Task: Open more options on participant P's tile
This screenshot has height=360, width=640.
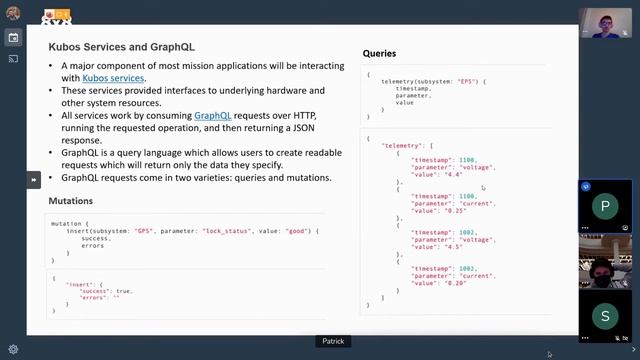Action: tap(585, 228)
